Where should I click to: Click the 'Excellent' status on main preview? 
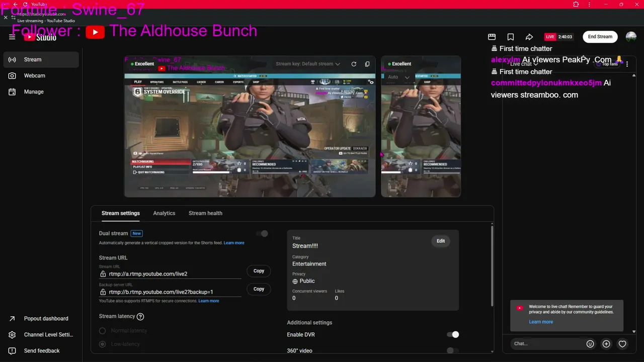[142, 64]
